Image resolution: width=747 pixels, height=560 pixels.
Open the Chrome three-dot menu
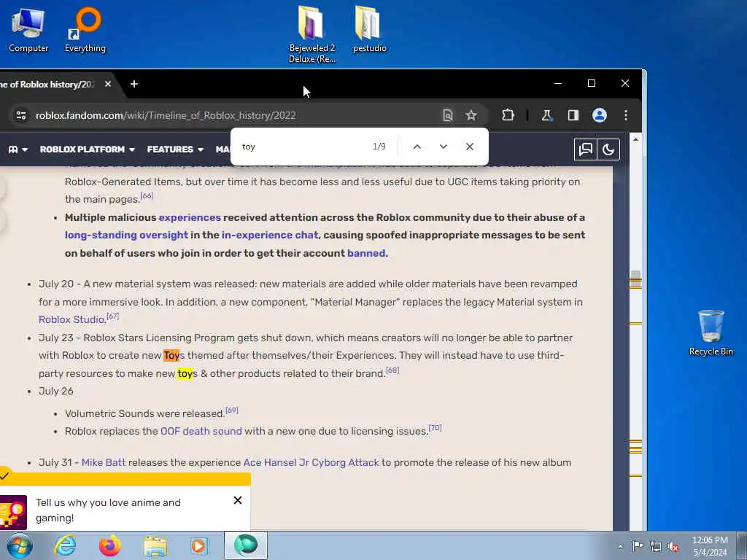pyautogui.click(x=626, y=115)
